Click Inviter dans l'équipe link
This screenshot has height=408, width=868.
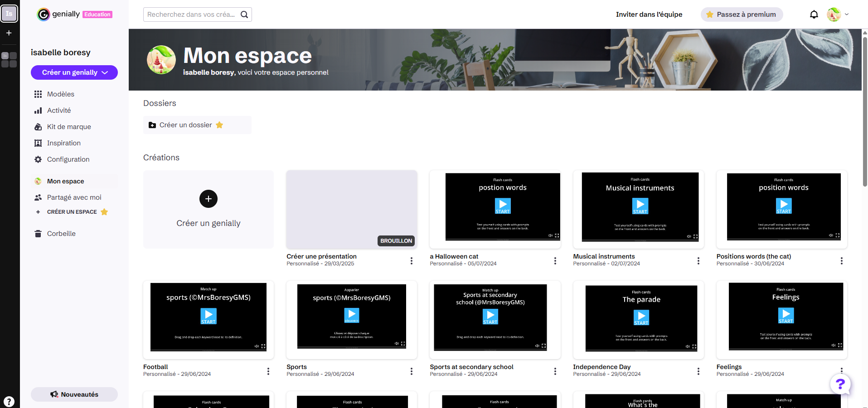[x=649, y=14]
